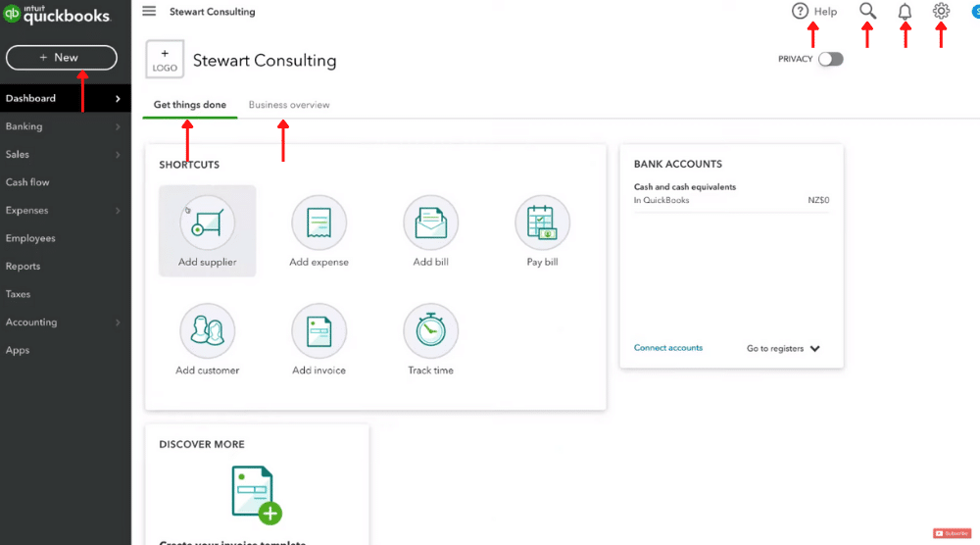
Task: Click the Add invoice shortcut icon
Action: coord(318,330)
